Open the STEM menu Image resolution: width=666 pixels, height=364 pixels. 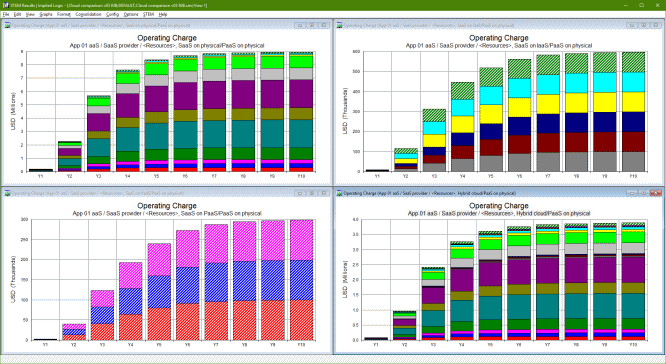point(148,14)
